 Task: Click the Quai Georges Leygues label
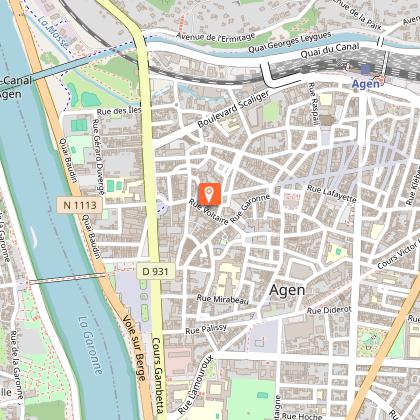point(290,42)
